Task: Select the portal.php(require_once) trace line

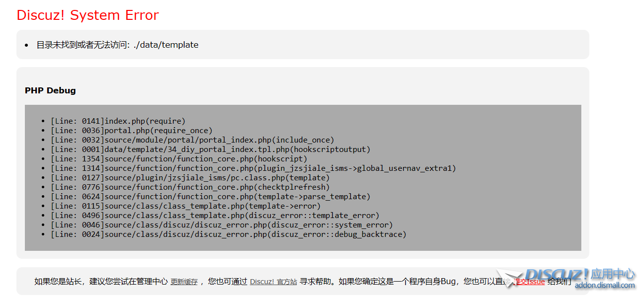Action: coord(131,130)
